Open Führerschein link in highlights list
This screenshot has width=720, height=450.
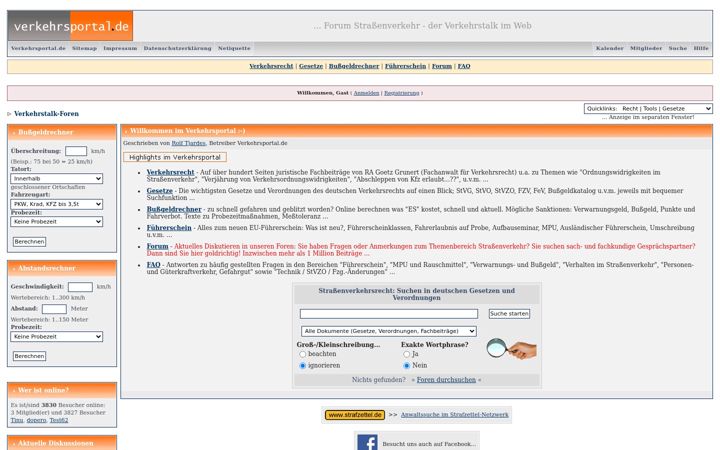(x=169, y=228)
